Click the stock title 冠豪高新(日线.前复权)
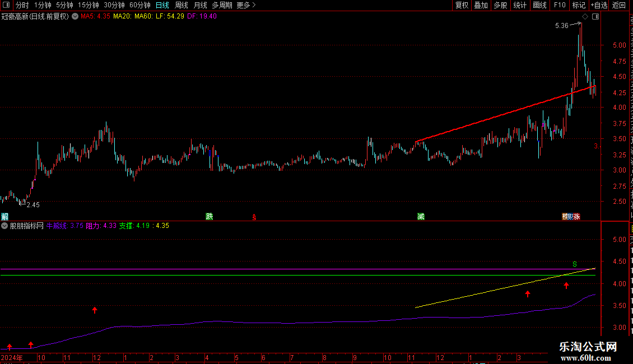The image size is (633, 364). click(x=35, y=17)
